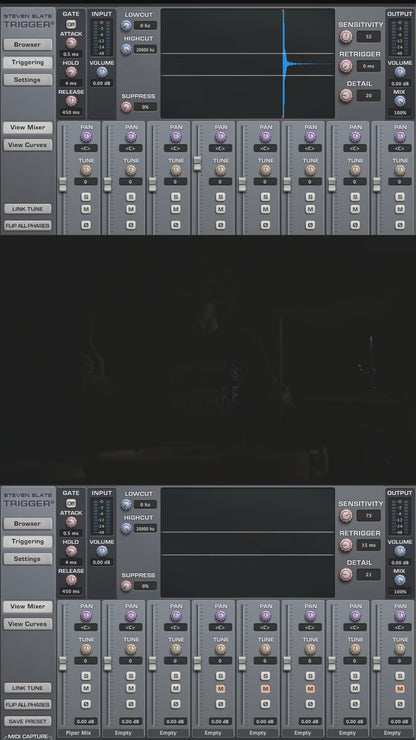
Task: Open Browser in the lower Trigger plugin
Action: tap(28, 524)
